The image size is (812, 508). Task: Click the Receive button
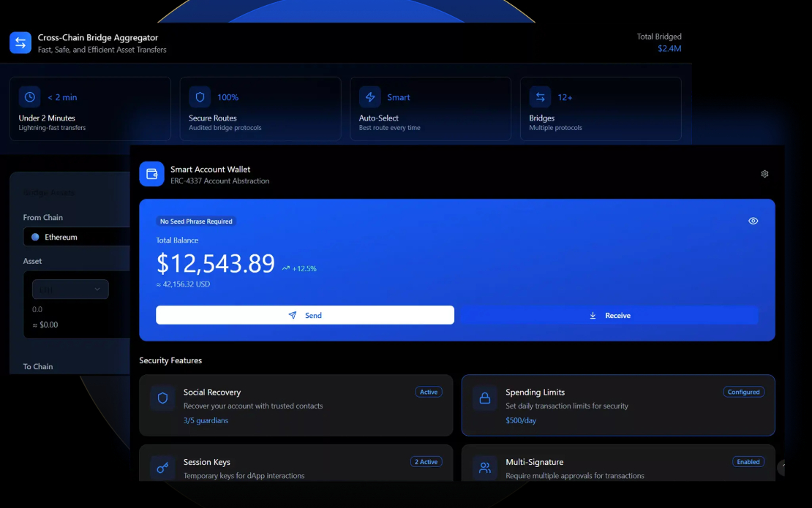click(x=609, y=315)
